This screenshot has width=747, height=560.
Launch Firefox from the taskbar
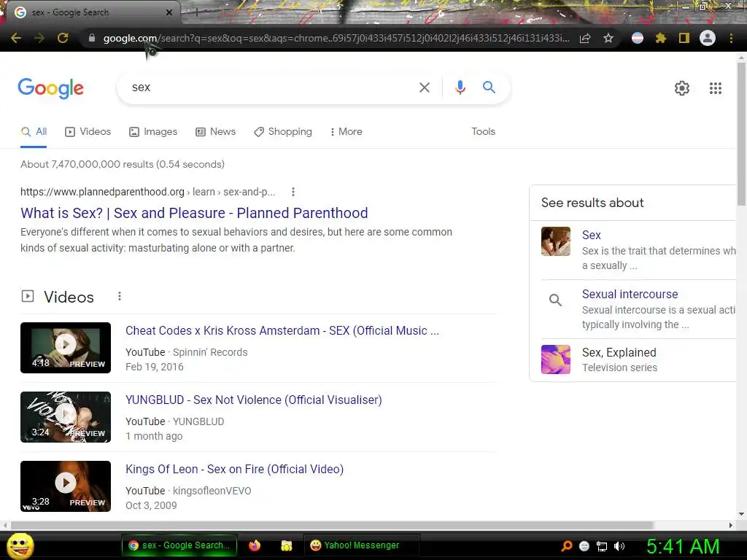click(255, 545)
